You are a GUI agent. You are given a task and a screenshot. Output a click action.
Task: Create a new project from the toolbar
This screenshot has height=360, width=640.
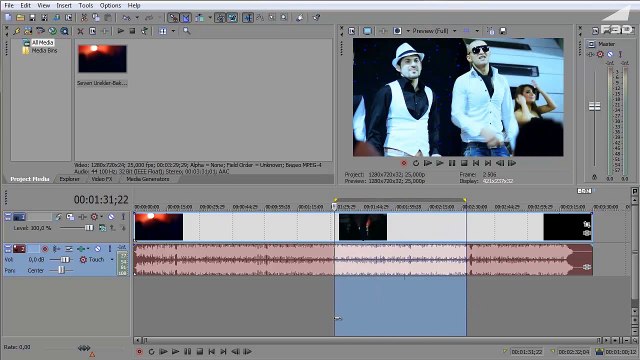pos(8,18)
